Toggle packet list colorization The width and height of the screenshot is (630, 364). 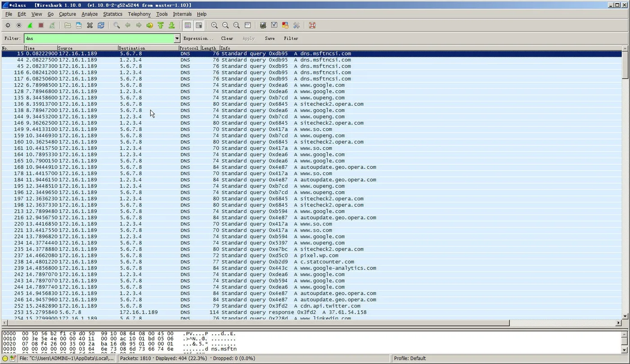[188, 25]
